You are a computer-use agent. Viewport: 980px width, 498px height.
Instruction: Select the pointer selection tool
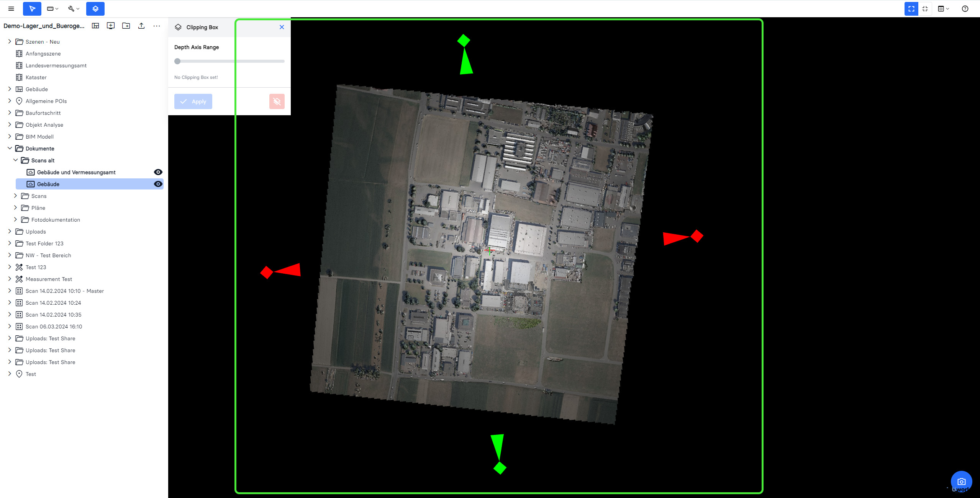32,8
